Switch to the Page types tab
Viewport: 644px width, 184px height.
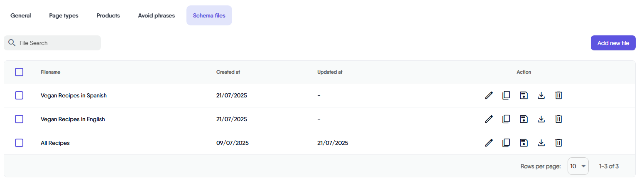coord(64,15)
